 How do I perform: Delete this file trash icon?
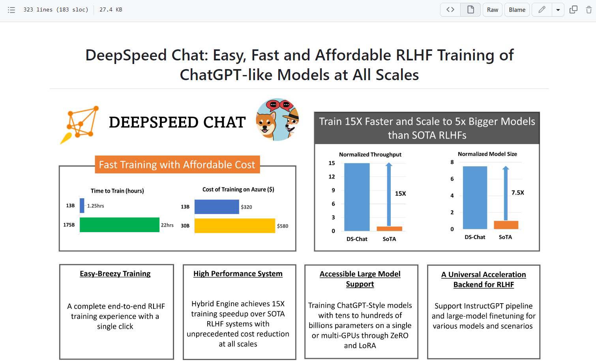(x=589, y=9)
